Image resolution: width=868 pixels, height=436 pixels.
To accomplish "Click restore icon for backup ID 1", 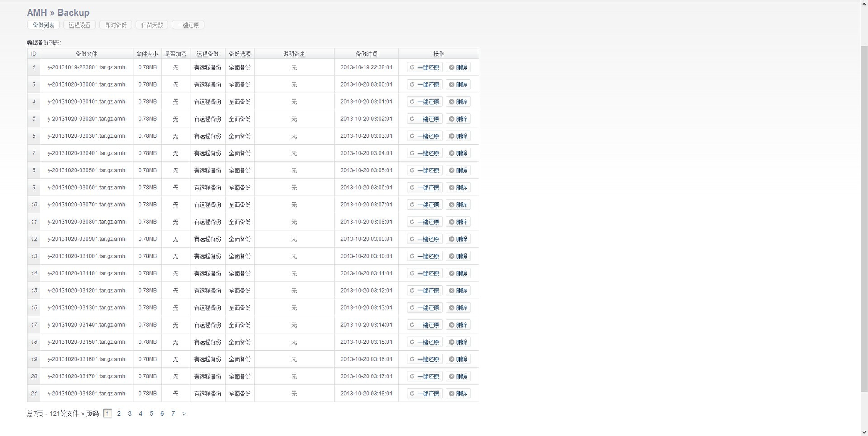I will point(412,67).
